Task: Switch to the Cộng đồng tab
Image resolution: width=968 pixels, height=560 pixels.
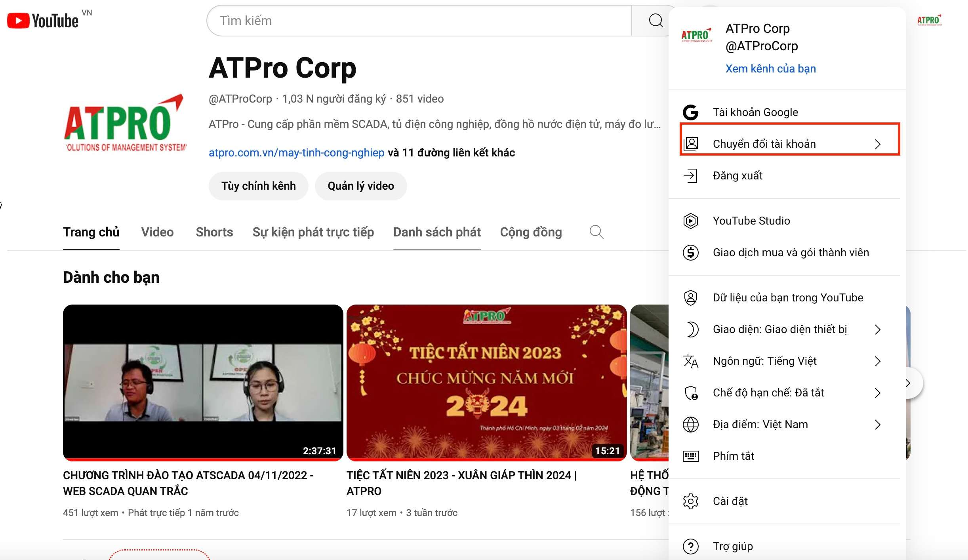Action: pos(531,232)
